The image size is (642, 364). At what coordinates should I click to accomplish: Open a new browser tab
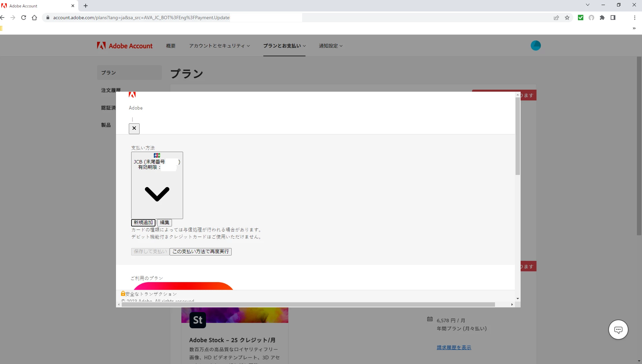(86, 6)
